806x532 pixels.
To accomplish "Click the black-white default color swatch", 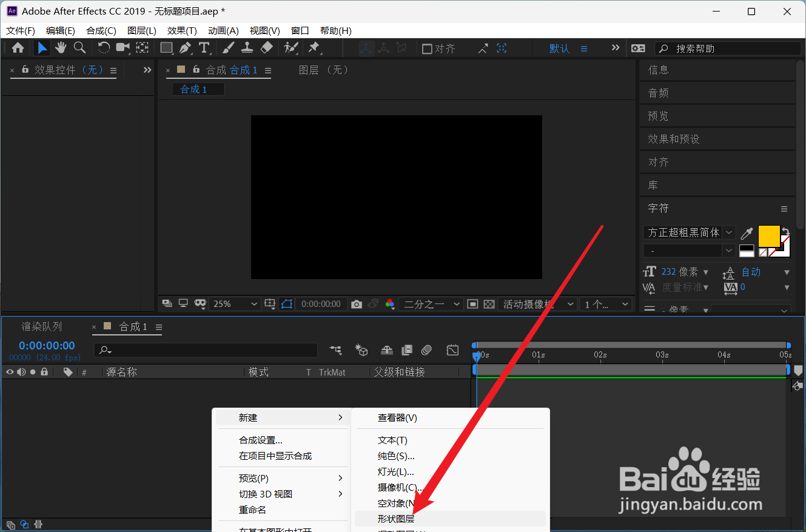I will point(747,251).
